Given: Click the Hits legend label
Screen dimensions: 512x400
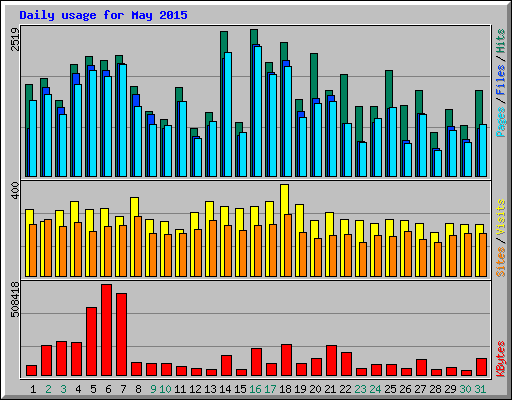Looking at the screenshot, I should (500, 41).
